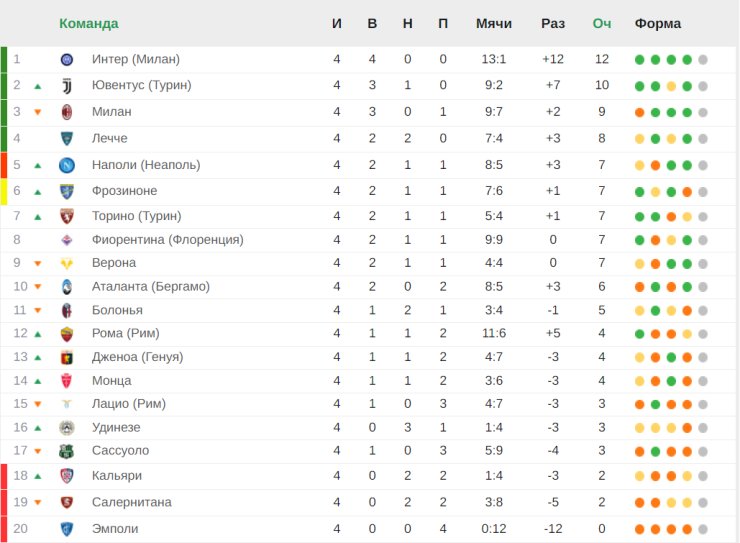Click Milan's orange loss form dot
740x543 pixels.
tap(639, 113)
